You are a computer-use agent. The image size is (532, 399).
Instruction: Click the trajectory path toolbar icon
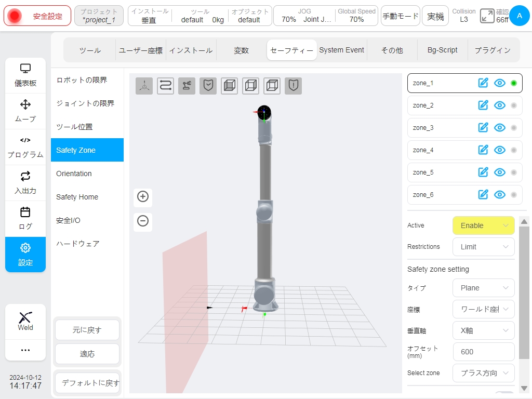pos(166,86)
